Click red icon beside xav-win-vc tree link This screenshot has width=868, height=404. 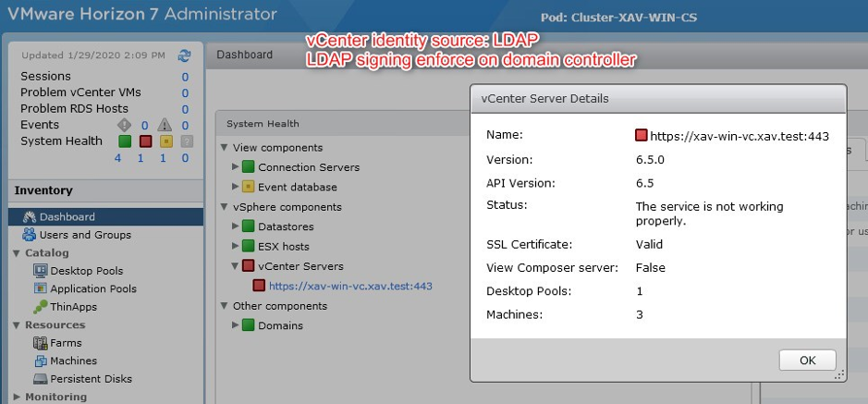click(259, 286)
